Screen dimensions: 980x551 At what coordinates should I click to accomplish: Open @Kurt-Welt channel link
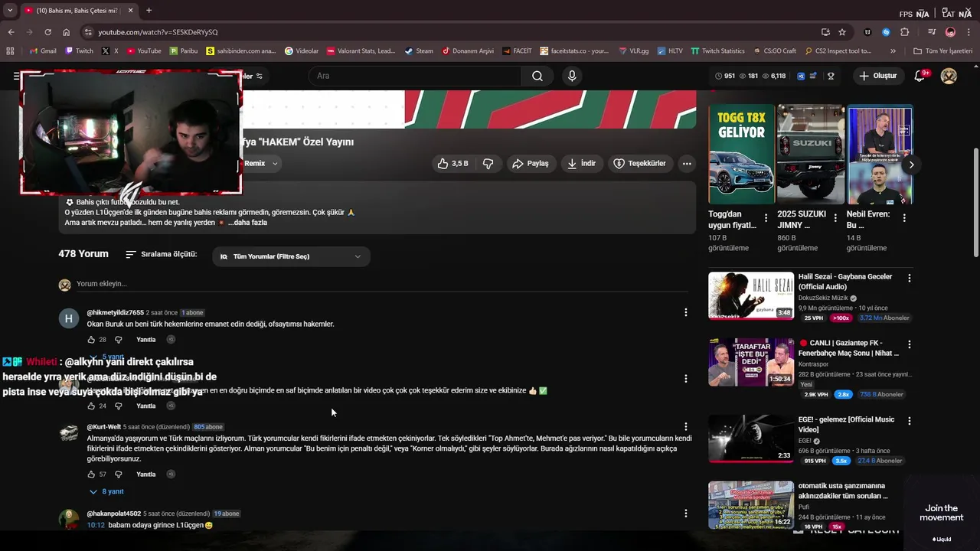[x=104, y=427]
